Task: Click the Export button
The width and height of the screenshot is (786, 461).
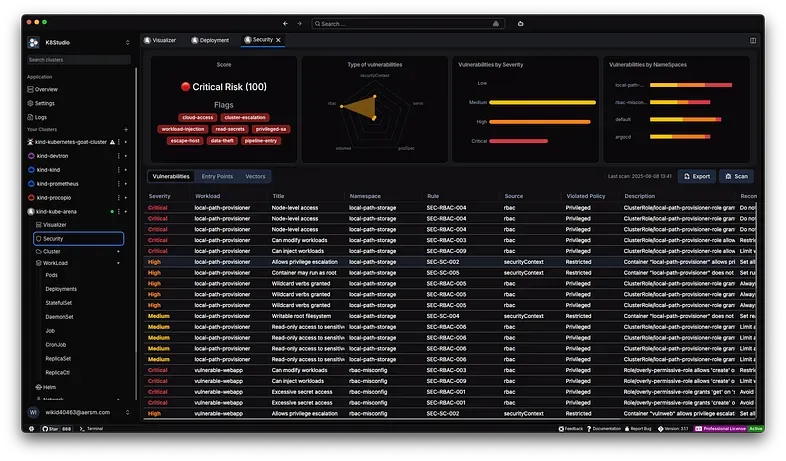Action: point(697,176)
